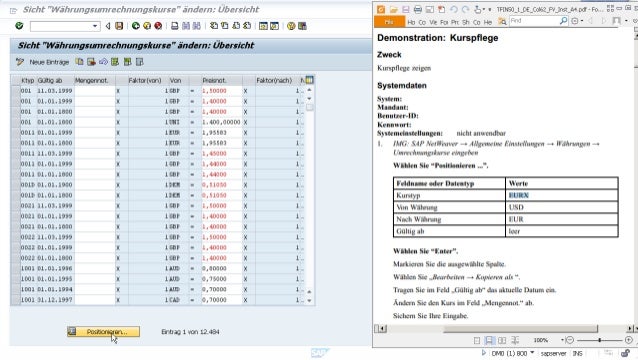Click the zoom slider handle in PDF reader
The image size is (638, 360).
coord(600,340)
